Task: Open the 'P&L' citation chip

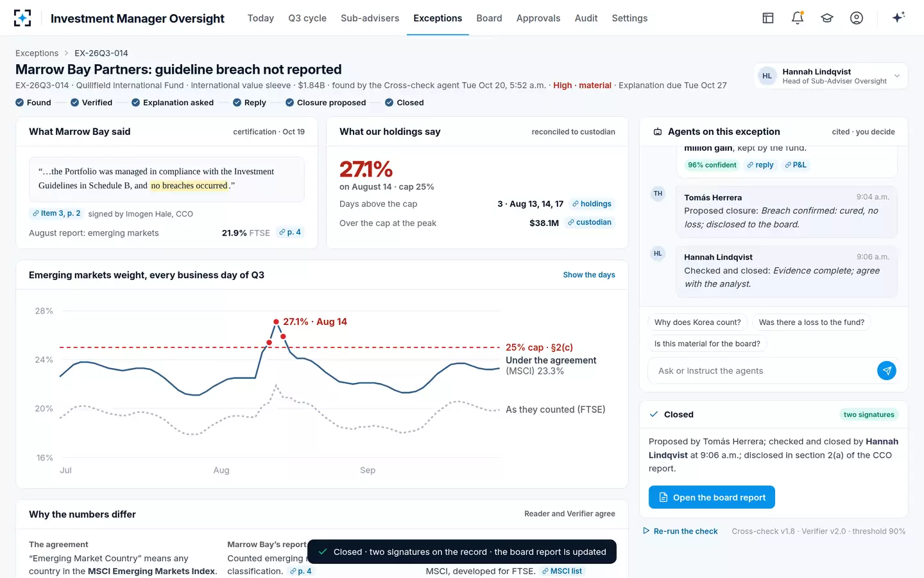Action: [796, 165]
